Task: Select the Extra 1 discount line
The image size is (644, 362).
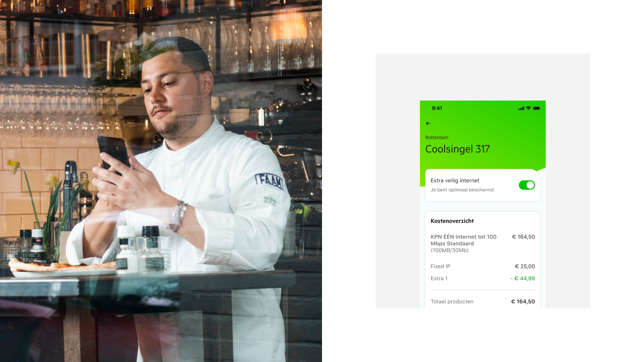Action: coord(483,279)
